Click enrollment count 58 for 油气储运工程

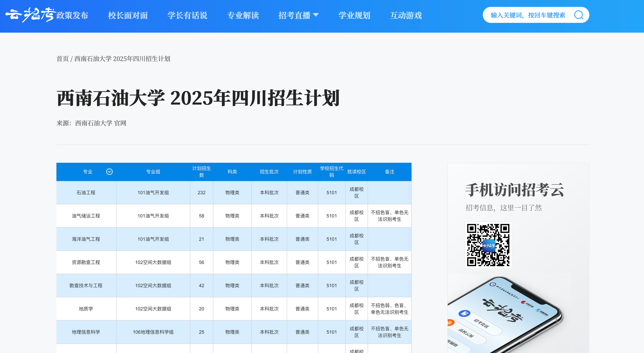pos(201,216)
